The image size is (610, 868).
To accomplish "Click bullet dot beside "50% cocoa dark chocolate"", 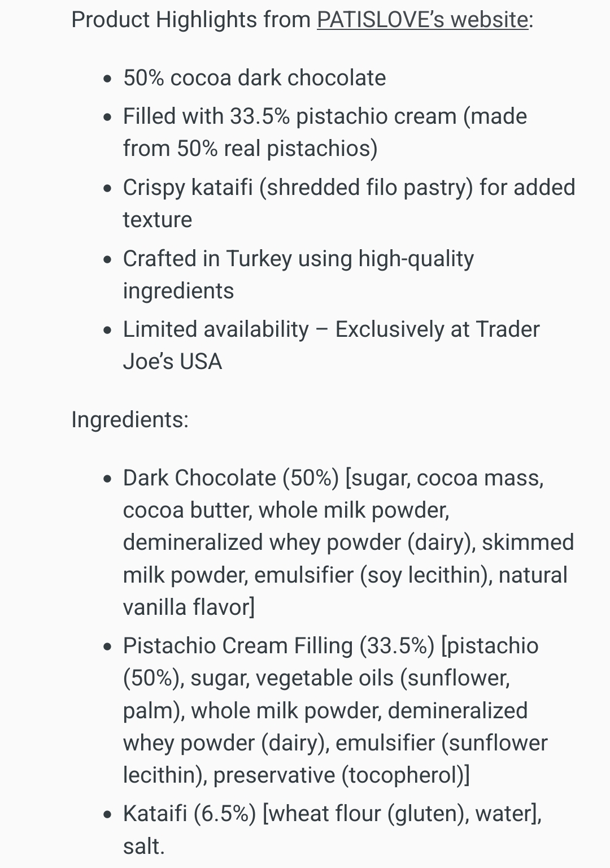I will coord(108,79).
